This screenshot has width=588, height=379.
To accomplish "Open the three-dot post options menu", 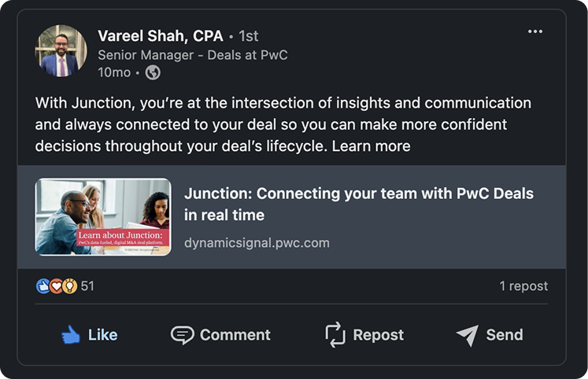I will pos(535,31).
